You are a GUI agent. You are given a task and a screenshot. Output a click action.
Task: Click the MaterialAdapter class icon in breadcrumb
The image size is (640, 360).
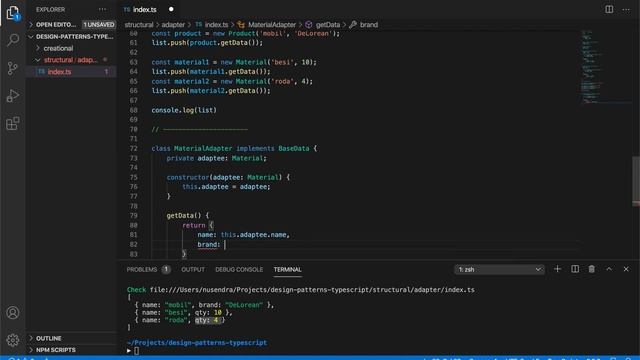(x=241, y=25)
